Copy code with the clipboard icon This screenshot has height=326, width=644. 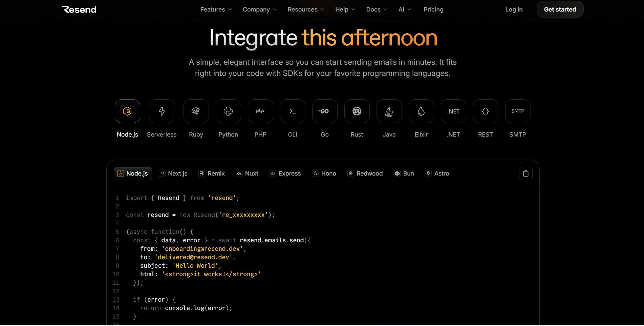click(x=526, y=174)
